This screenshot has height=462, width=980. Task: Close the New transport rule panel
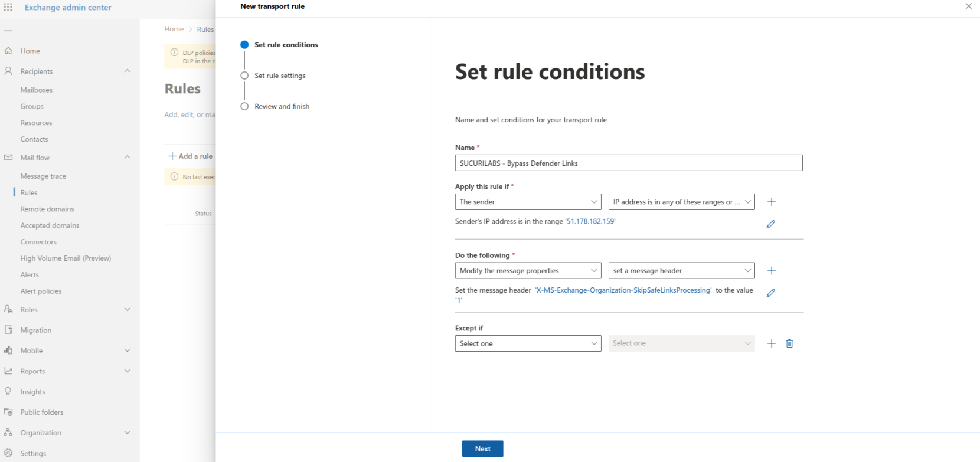968,6
